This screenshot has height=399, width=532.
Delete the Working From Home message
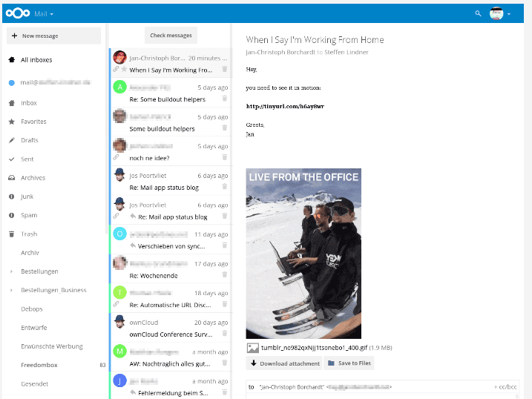225,69
